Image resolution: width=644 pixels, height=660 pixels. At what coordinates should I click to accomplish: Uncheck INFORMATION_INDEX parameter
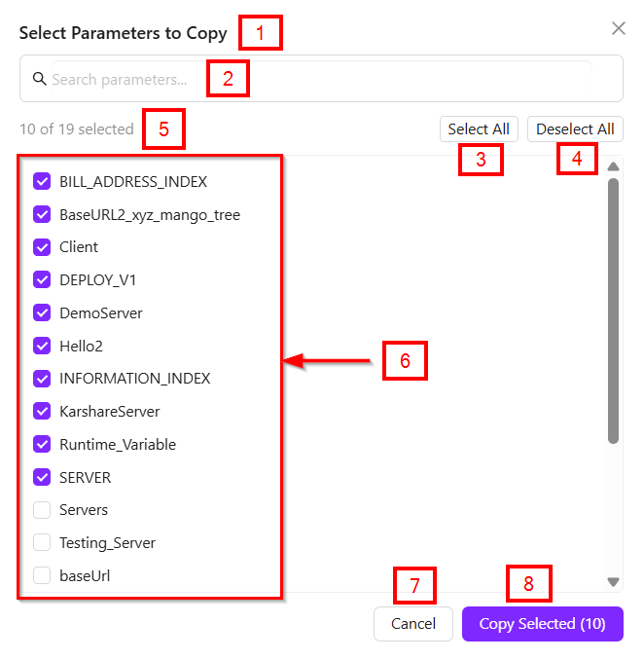[x=42, y=379]
